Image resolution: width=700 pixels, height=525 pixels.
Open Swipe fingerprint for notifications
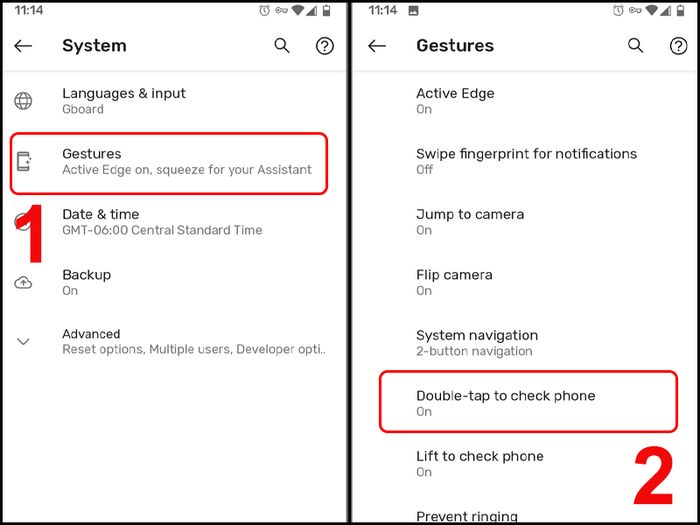tap(525, 161)
